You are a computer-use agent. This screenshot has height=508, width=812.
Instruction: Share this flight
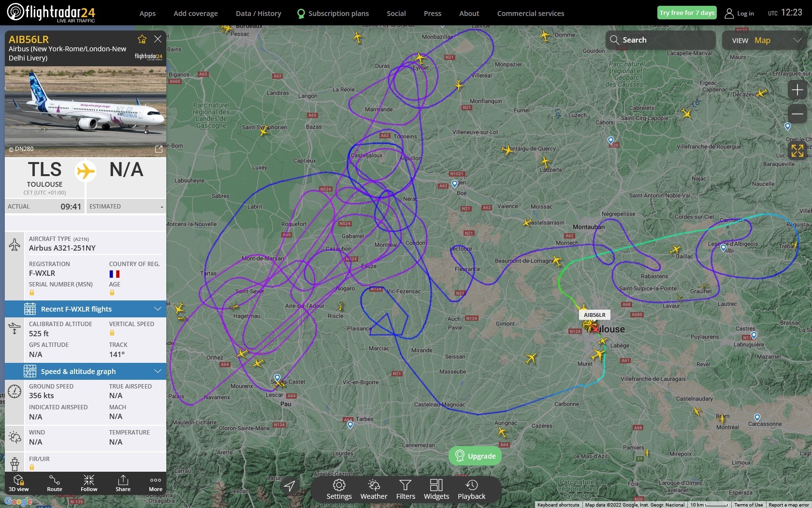click(123, 483)
